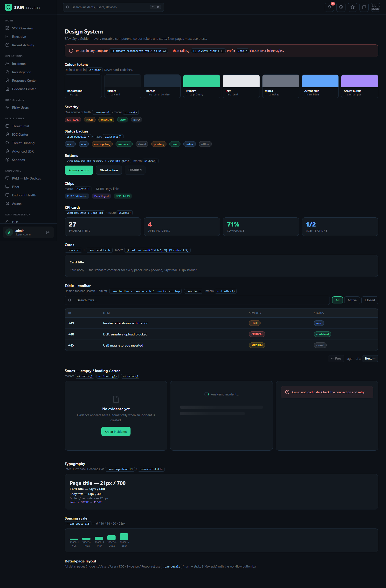Image resolution: width=386 pixels, height=588 pixels.
Task: Open SOC Overview in sidebar
Action: coord(28,28)
